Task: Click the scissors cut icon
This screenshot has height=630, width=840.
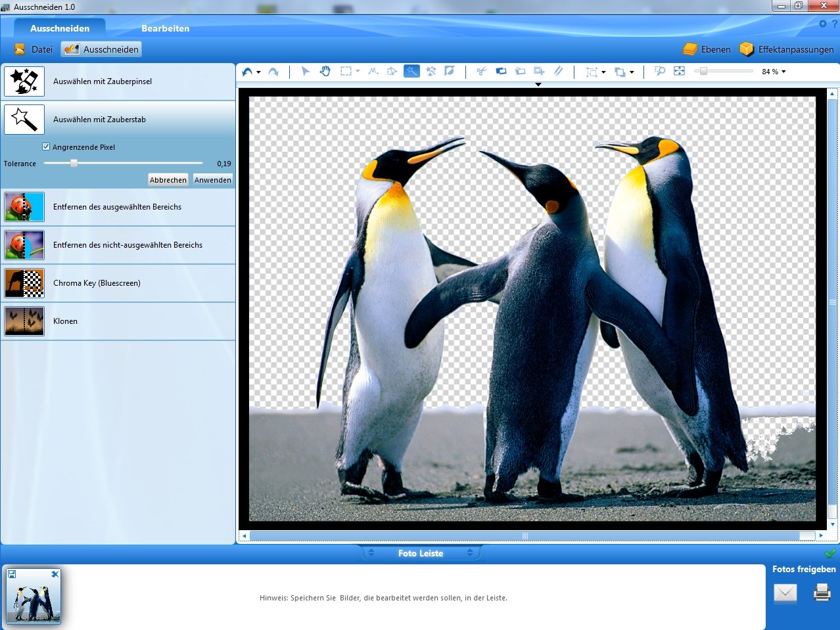Action: coord(481,71)
